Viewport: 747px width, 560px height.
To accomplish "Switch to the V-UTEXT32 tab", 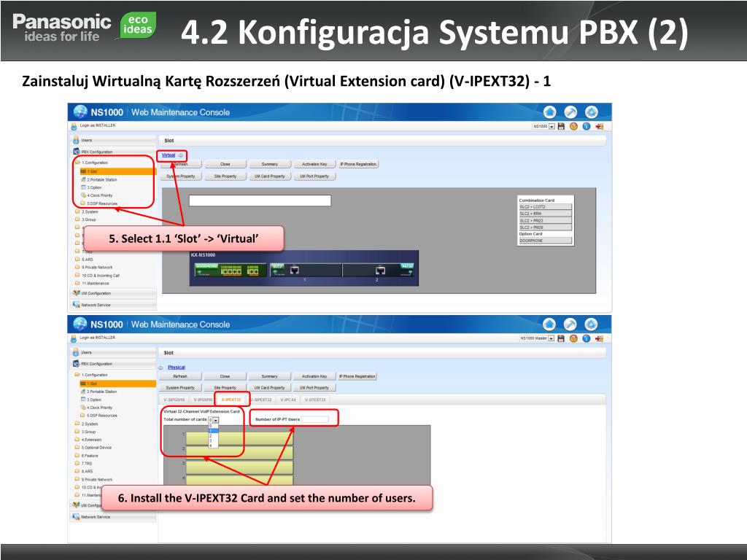I will (x=315, y=400).
